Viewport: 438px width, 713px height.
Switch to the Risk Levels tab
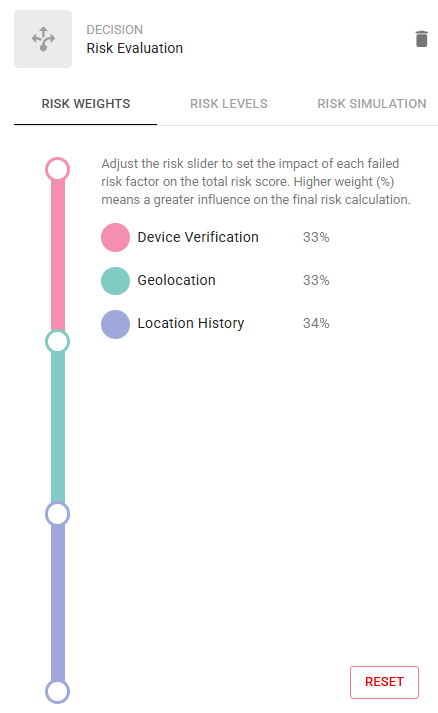click(229, 104)
